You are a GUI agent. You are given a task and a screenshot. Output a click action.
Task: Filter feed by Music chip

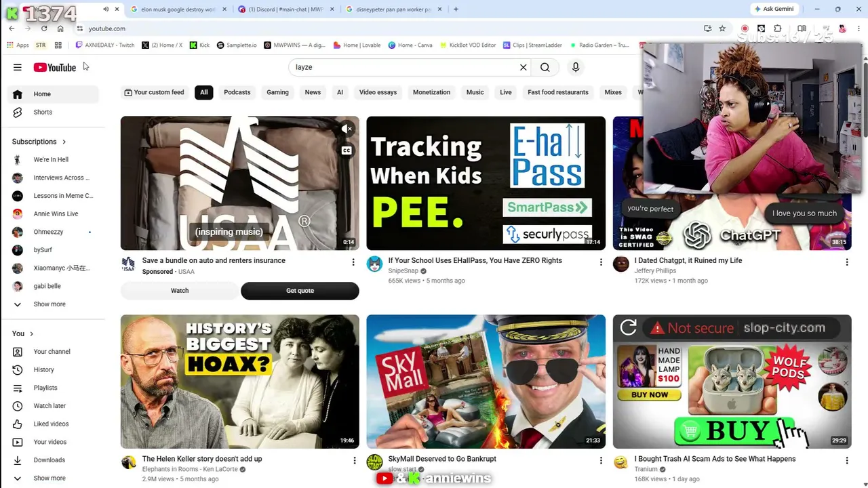475,92
